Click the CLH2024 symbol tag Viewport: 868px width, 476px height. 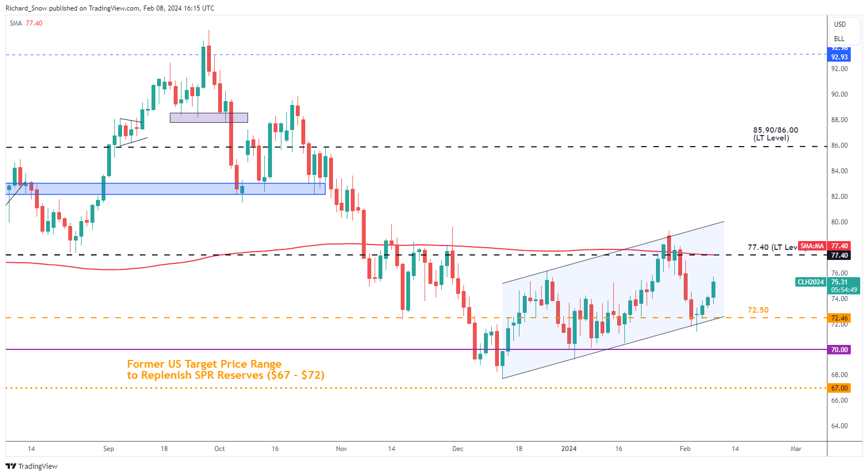pyautogui.click(x=811, y=282)
